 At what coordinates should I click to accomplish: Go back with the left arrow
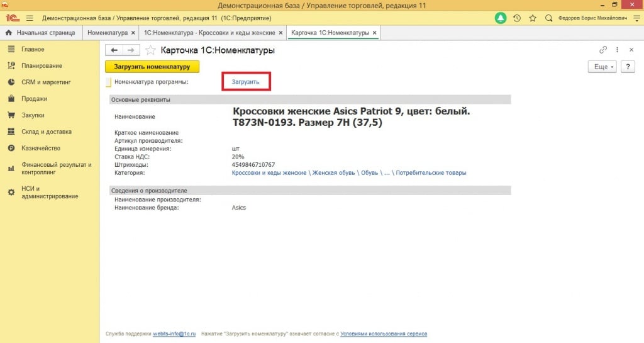click(x=114, y=50)
